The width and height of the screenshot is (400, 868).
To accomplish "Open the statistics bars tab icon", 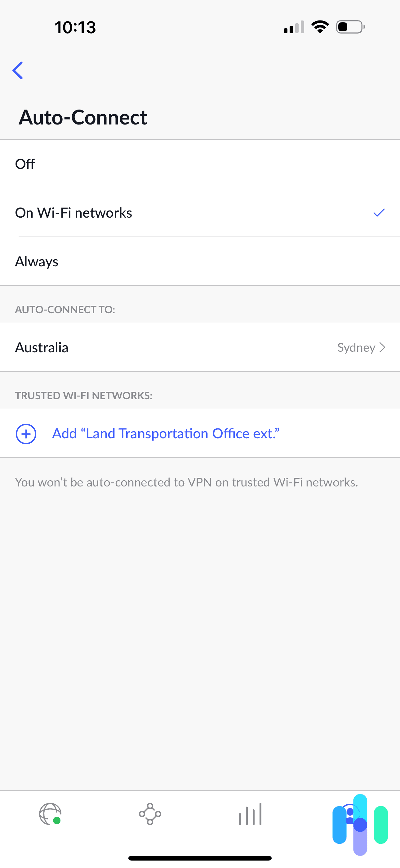I will (250, 814).
